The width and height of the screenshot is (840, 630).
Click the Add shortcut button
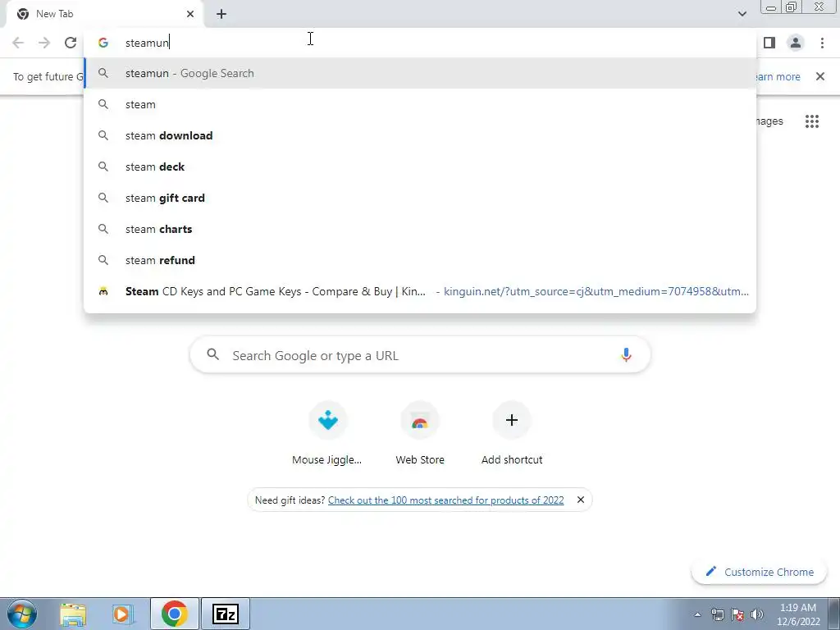[512, 435]
